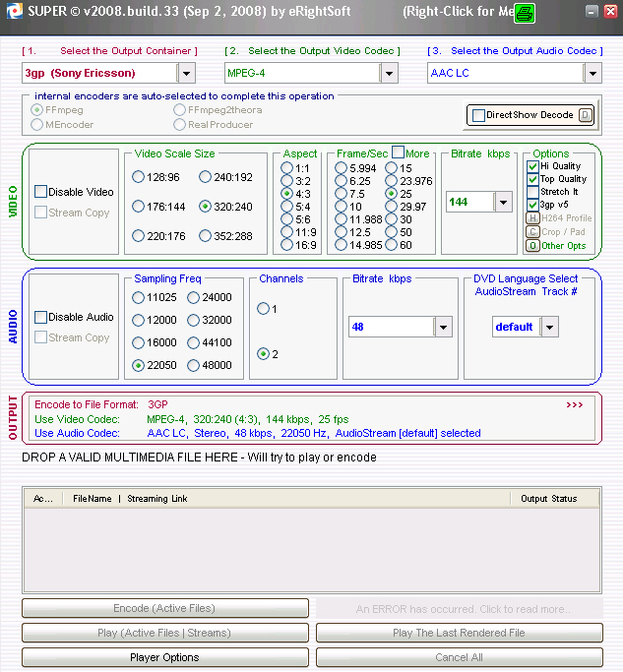This screenshot has width=623, height=672.
Task: Open the AudioStream Track default dropdown
Action: tap(550, 327)
